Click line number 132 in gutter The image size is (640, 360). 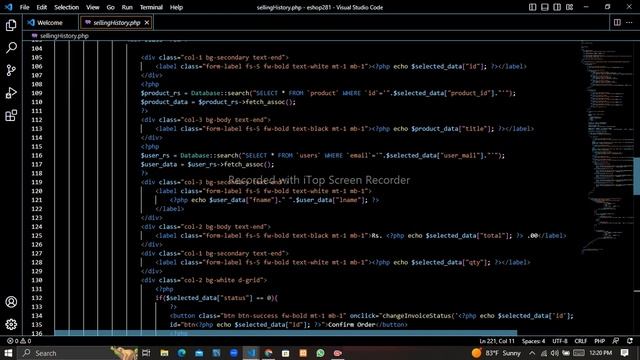37,298
